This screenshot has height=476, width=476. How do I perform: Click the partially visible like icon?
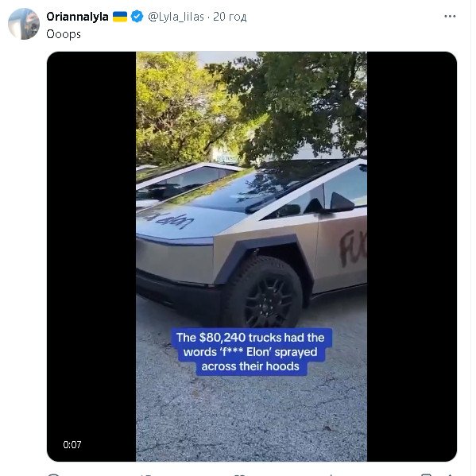pyautogui.click(x=240, y=474)
